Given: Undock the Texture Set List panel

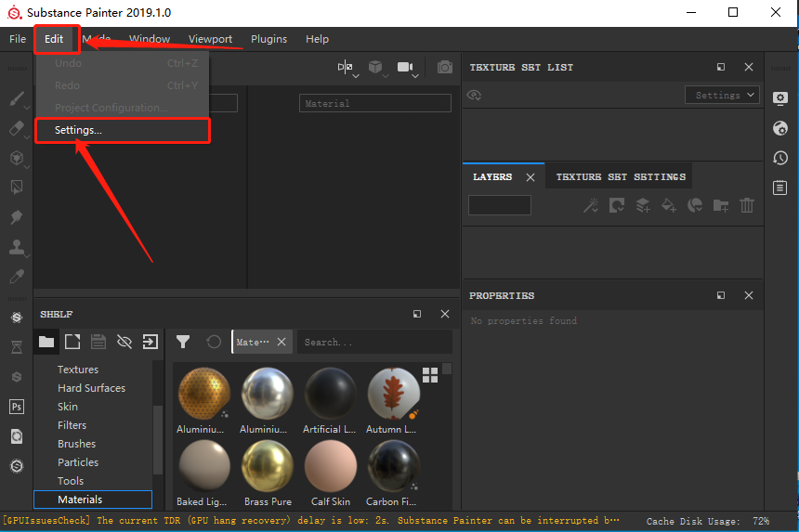Looking at the screenshot, I should tap(721, 67).
